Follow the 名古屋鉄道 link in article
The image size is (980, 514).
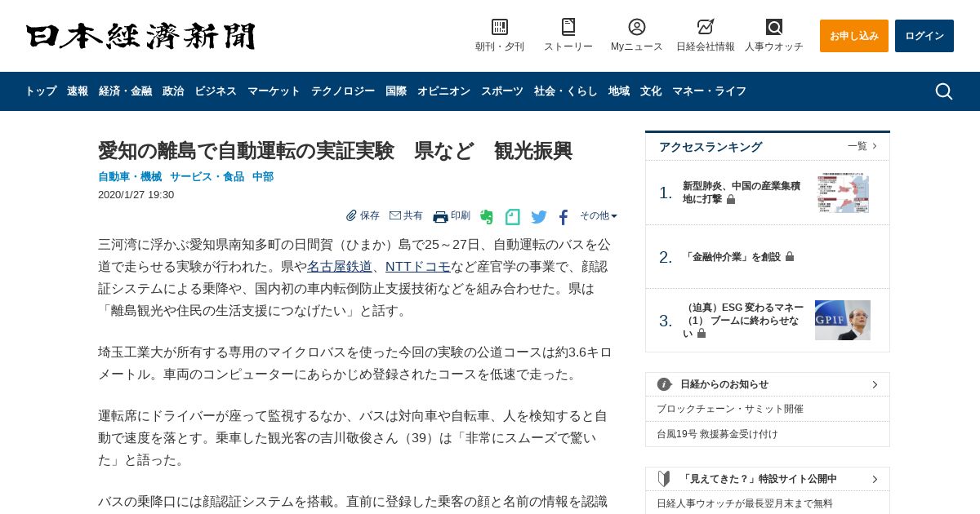click(340, 267)
